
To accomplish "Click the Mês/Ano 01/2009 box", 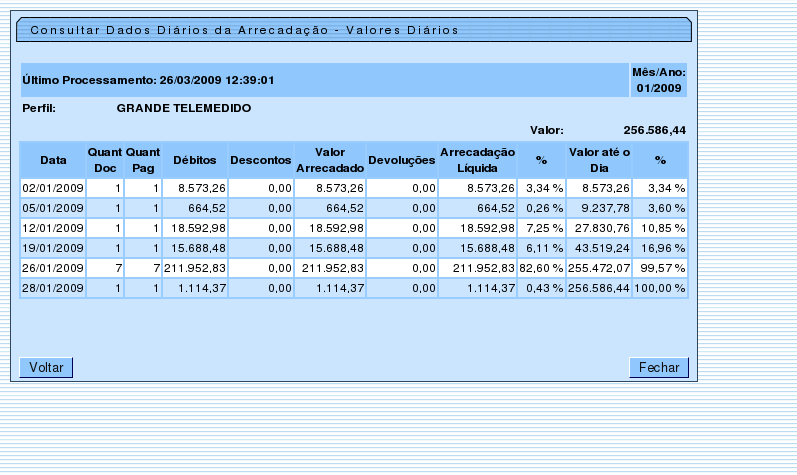I will pyautogui.click(x=658, y=80).
